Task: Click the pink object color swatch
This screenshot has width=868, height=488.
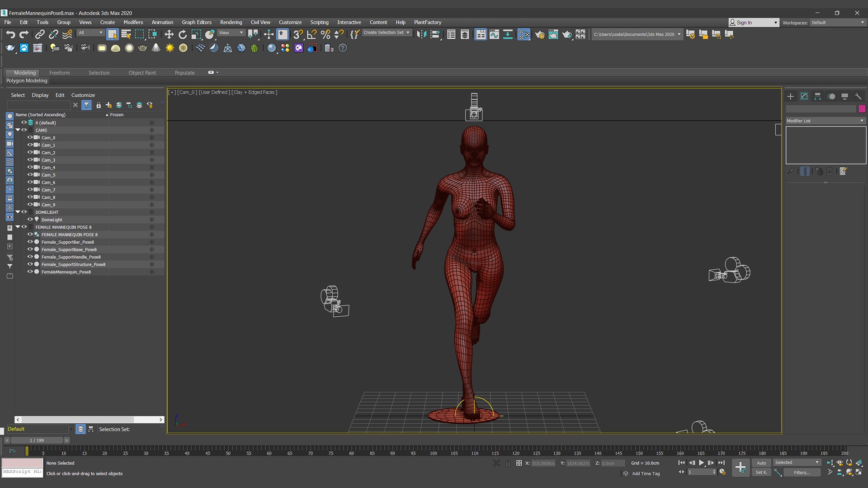Action: click(x=862, y=108)
